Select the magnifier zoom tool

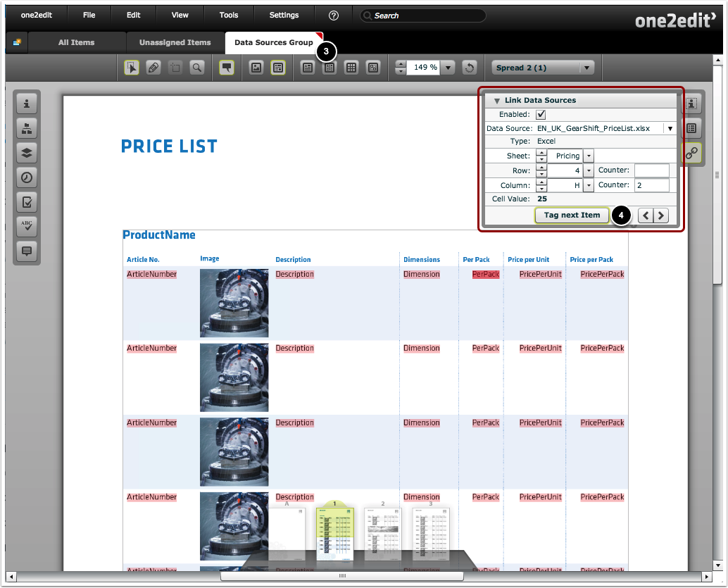click(197, 68)
